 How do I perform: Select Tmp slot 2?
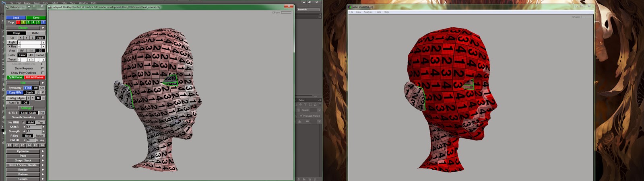(x=23, y=23)
